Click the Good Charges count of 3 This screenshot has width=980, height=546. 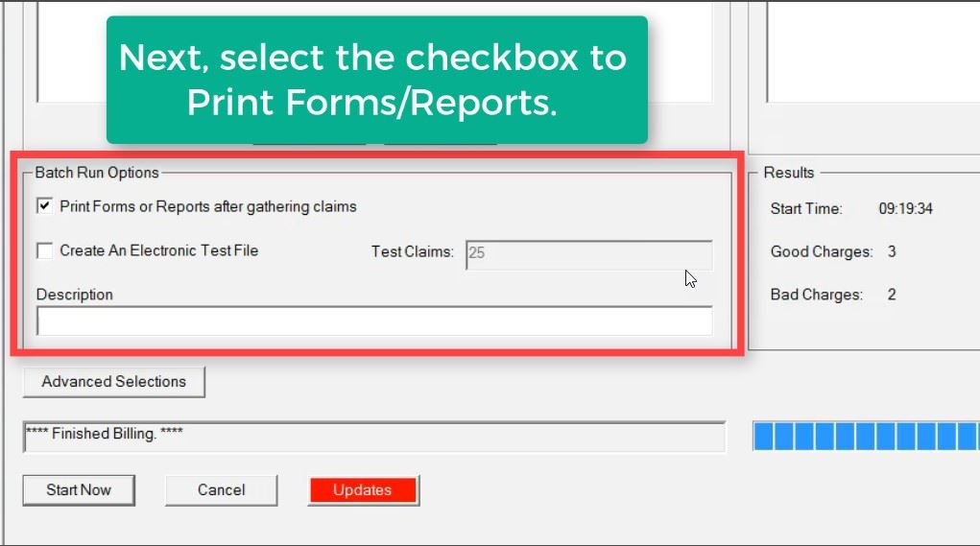click(892, 252)
